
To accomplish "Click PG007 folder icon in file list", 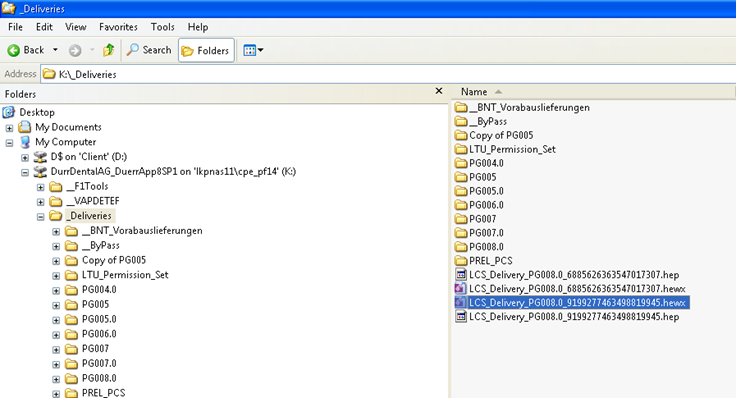I will [x=461, y=219].
